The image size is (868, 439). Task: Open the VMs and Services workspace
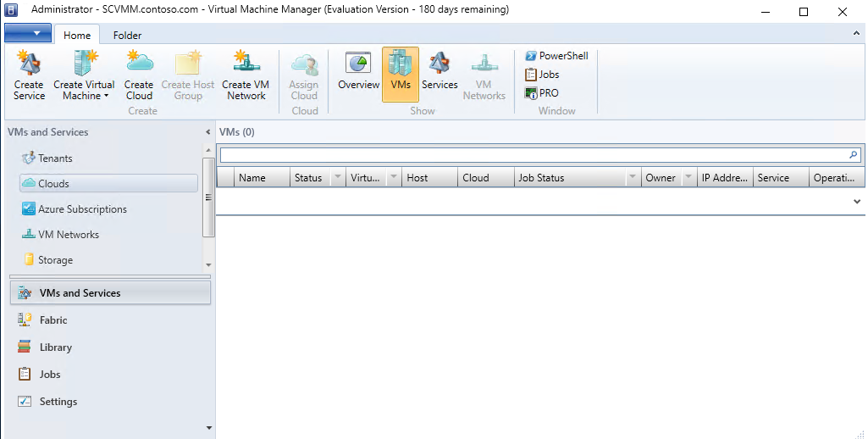110,292
